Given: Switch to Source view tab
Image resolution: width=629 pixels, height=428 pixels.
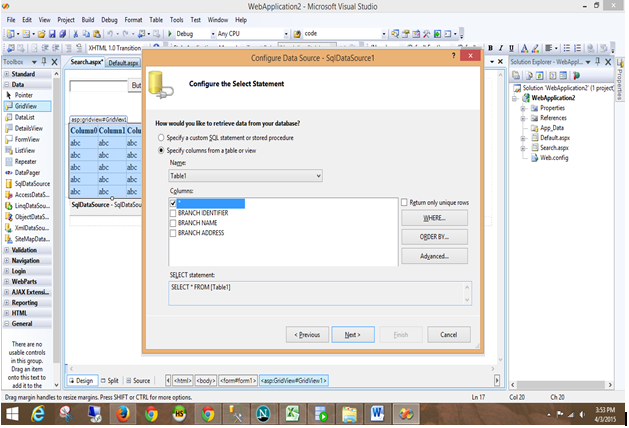Looking at the screenshot, I should 138,381.
